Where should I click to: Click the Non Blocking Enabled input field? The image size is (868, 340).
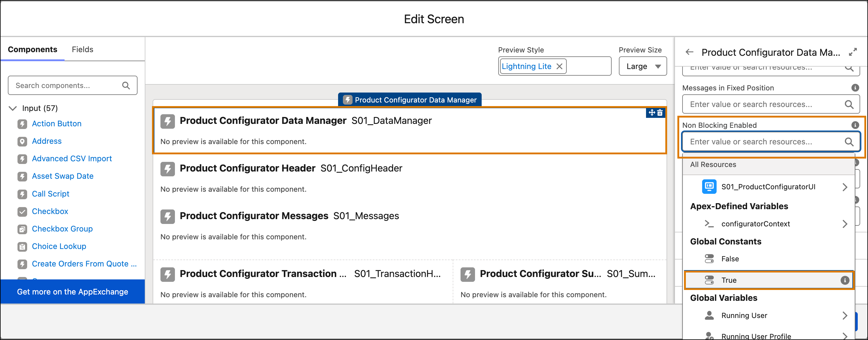[x=771, y=142]
